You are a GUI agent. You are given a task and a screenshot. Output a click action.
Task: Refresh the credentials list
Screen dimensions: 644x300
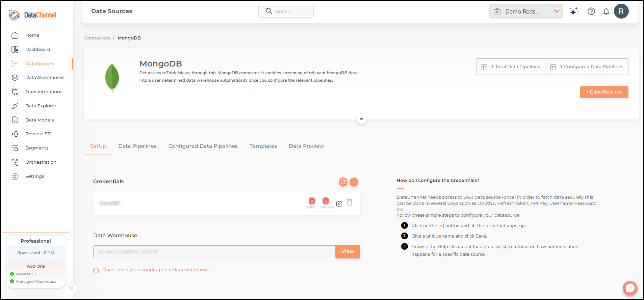pos(343,182)
